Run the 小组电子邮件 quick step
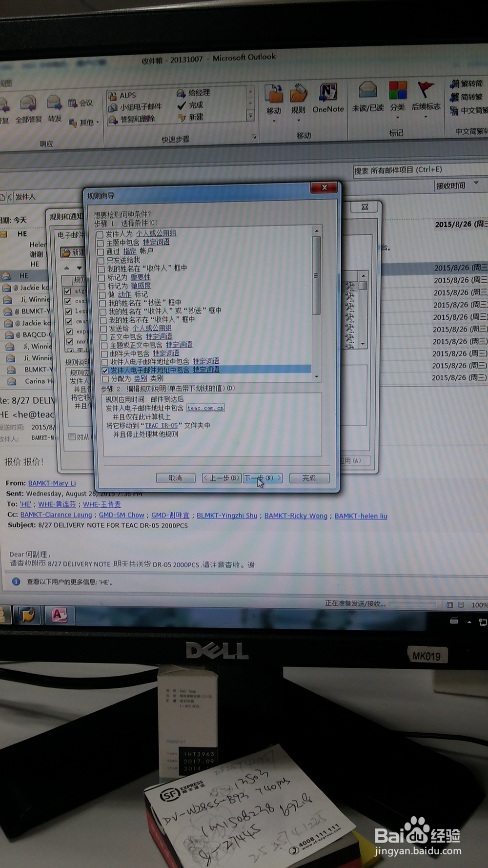 click(x=135, y=107)
